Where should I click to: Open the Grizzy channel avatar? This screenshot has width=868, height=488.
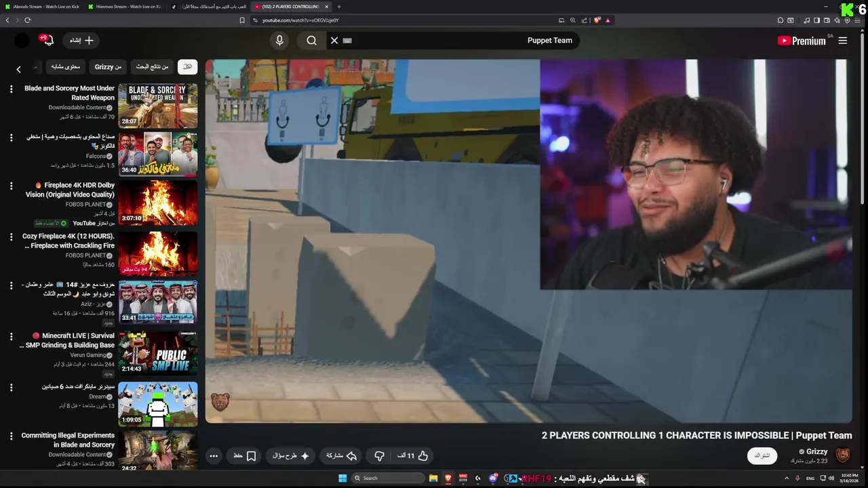click(x=842, y=455)
